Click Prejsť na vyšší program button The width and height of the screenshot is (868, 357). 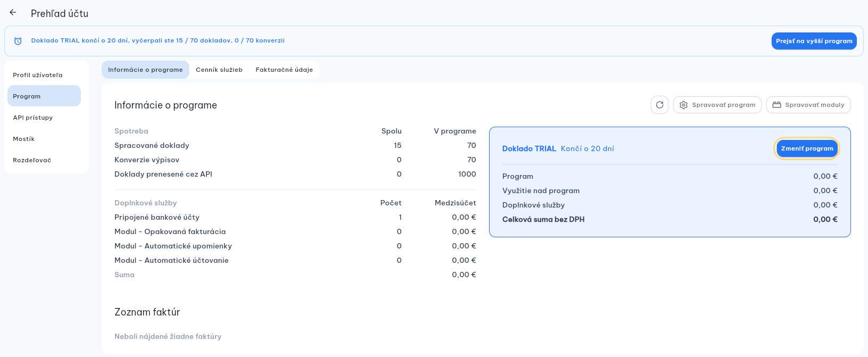pos(814,41)
